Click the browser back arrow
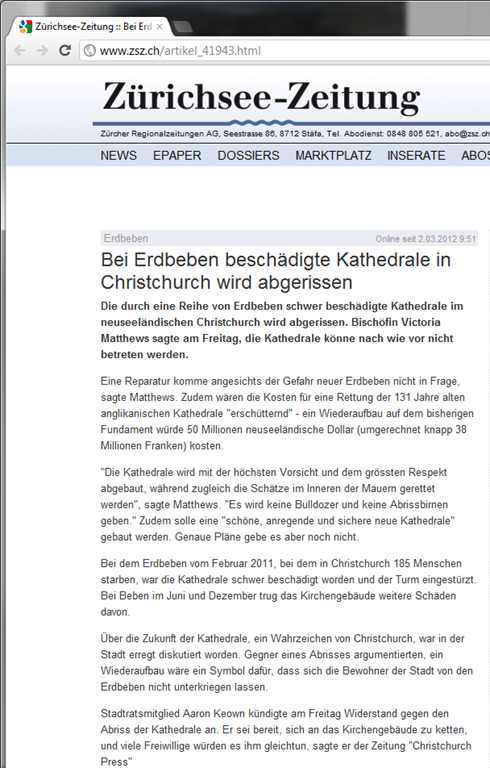The width and height of the screenshot is (490, 768). tap(20, 50)
